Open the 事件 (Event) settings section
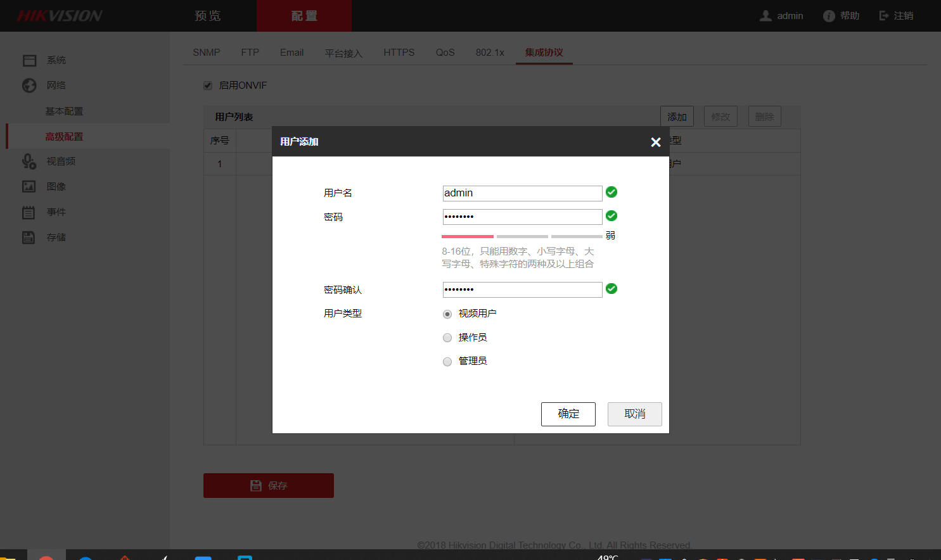 coord(56,212)
